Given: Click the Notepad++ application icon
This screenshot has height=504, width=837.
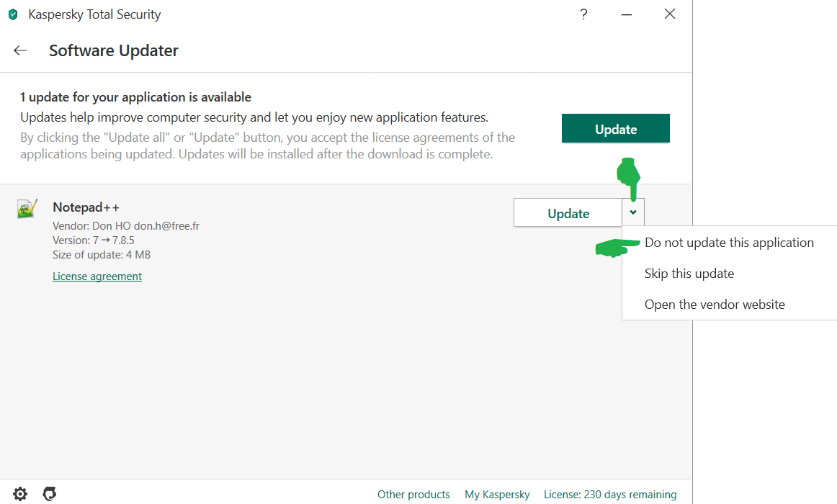Looking at the screenshot, I should point(27,209).
